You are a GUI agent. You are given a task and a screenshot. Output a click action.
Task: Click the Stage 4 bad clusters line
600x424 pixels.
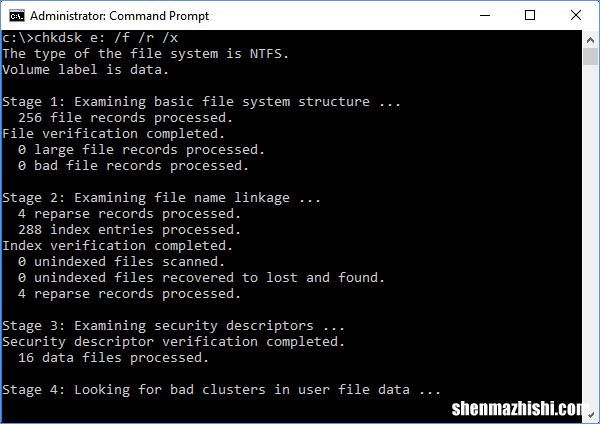pyautogui.click(x=222, y=390)
